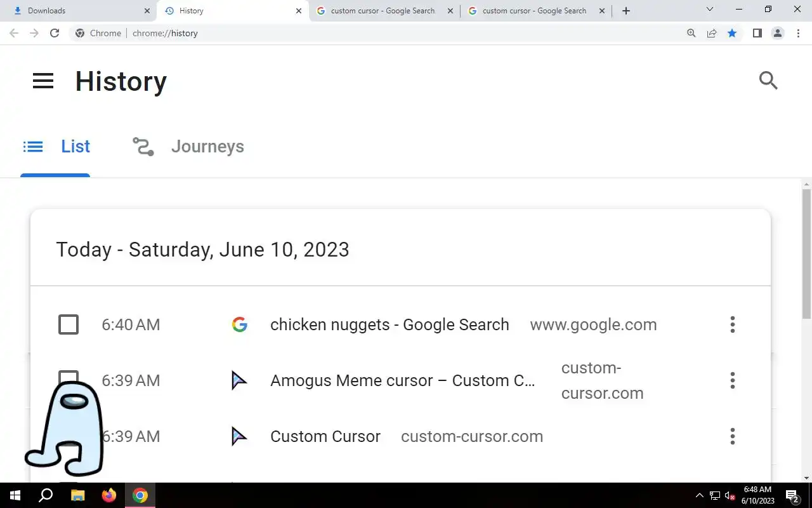812x508 pixels.
Task: Open the Chrome profile avatar icon
Action: (777, 33)
